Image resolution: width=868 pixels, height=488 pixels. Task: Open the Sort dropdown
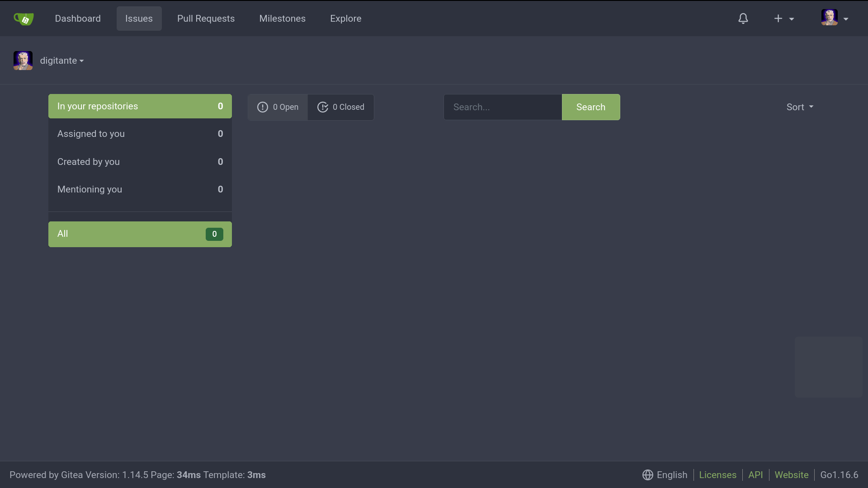[799, 107]
